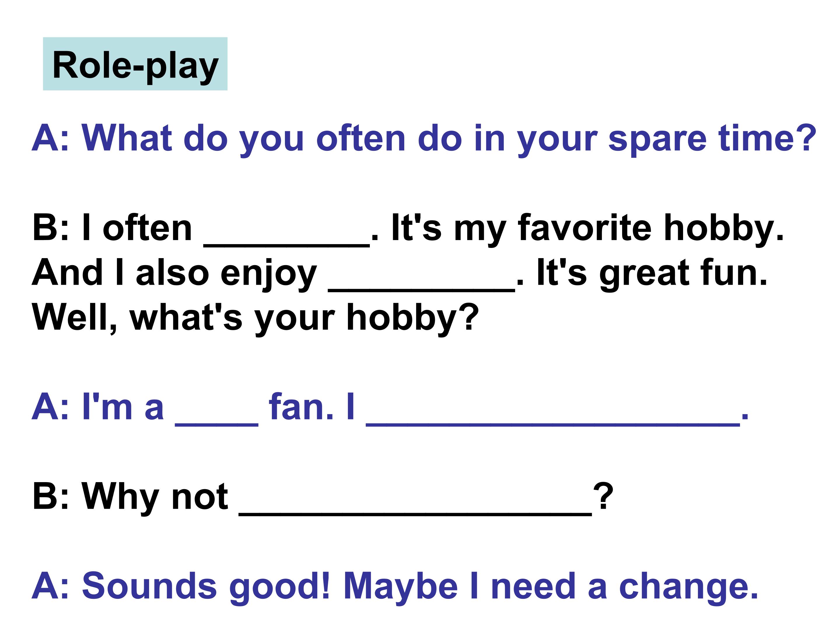Click the Role-play title label
The image size is (840, 630).
pos(135,64)
